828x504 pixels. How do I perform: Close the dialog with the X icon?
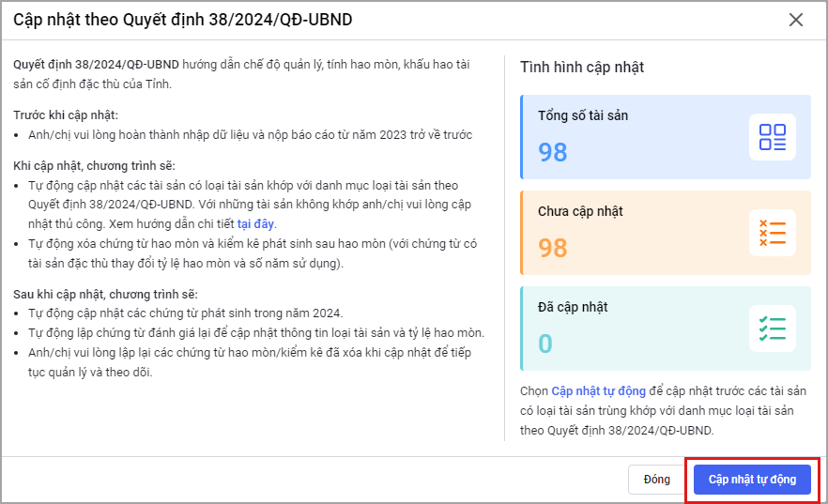796,20
